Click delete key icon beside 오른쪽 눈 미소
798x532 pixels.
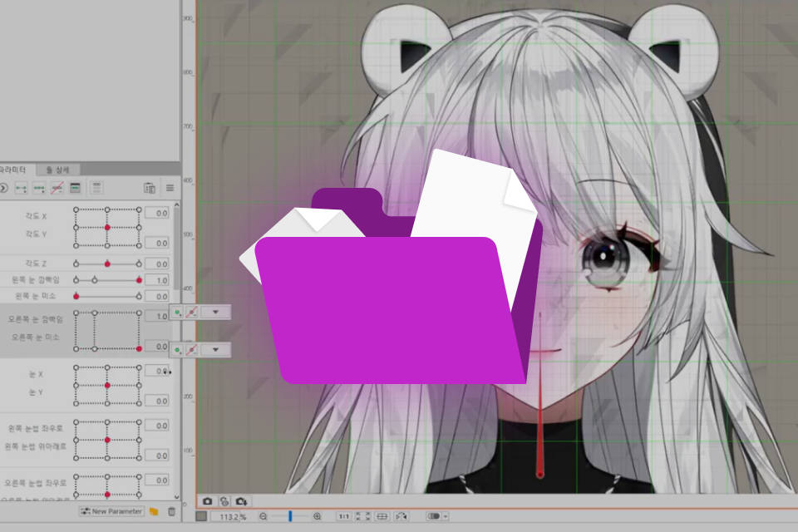click(191, 350)
